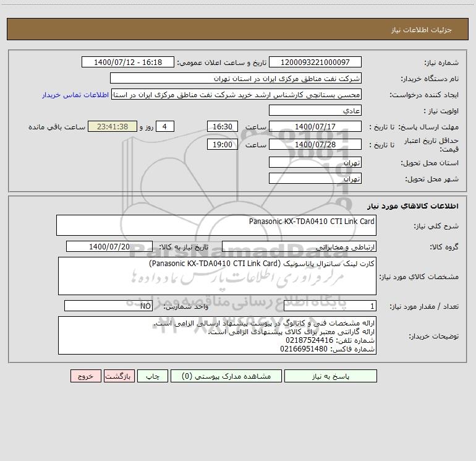
Task: Click buyer organization name field
Action: tap(236, 78)
